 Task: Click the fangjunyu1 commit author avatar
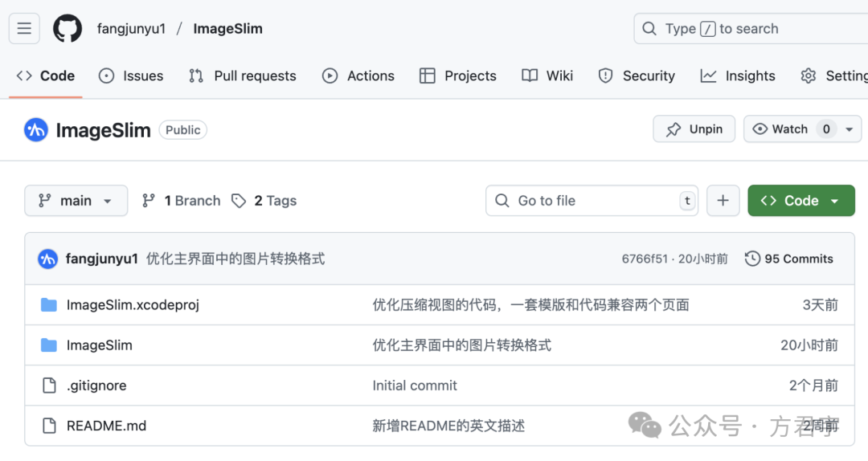(48, 259)
